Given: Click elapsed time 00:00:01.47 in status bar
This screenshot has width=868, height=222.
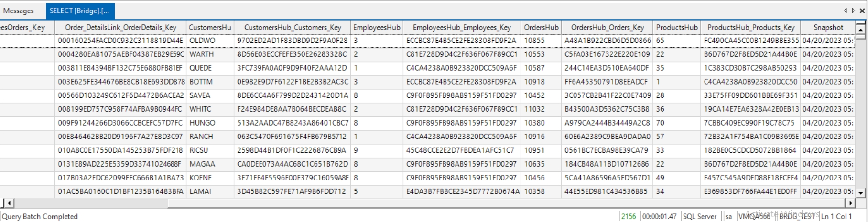Looking at the screenshot, I should tap(660, 216).
